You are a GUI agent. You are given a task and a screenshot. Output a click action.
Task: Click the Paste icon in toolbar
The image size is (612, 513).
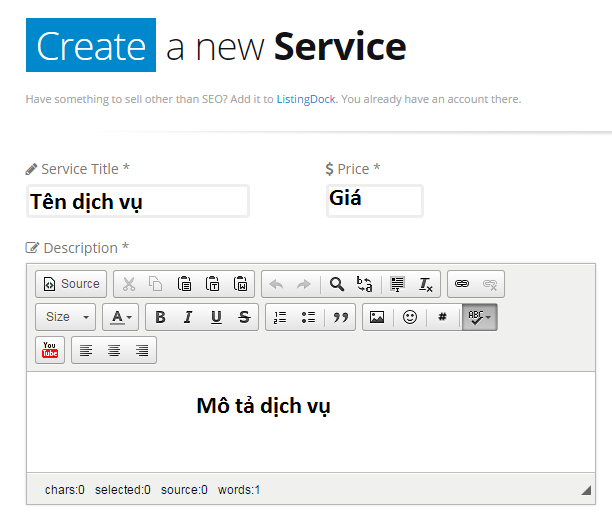tap(184, 284)
